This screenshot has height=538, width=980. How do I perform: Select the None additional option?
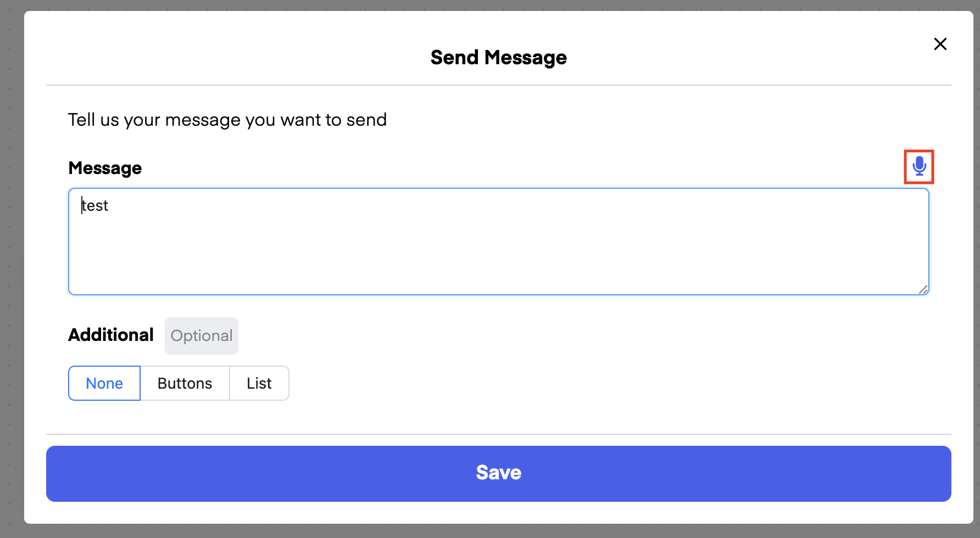click(x=104, y=383)
